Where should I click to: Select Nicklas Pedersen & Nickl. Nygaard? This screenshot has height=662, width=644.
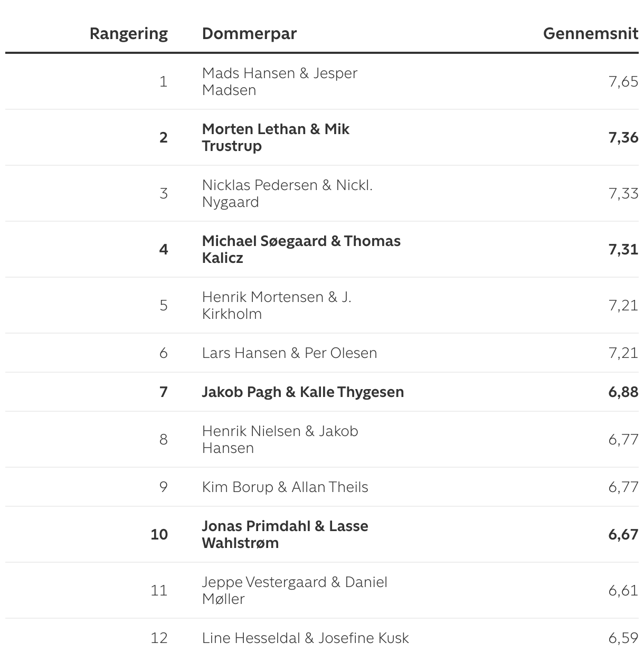287,193
